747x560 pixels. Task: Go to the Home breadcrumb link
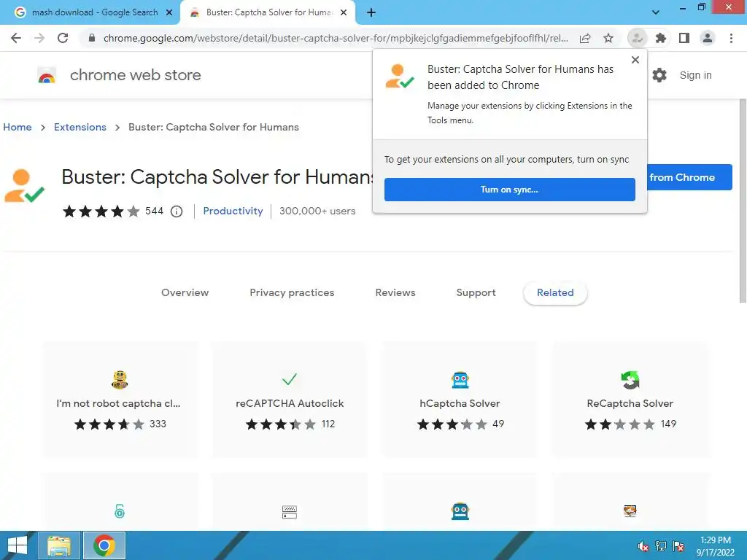click(x=18, y=127)
